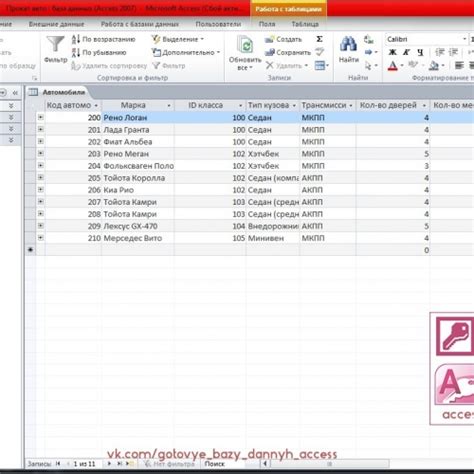Open Кол-во дверей column dropdown arrow

point(424,106)
